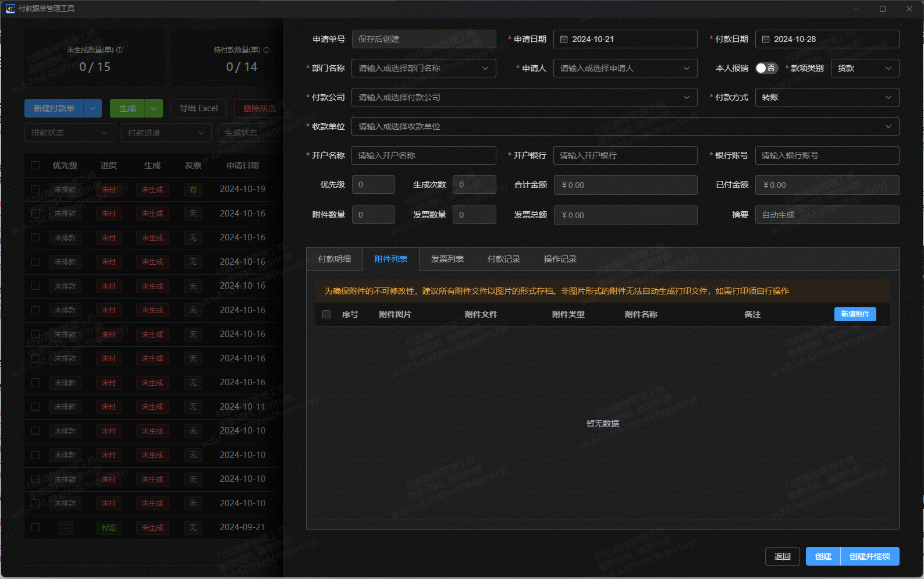The width and height of the screenshot is (924, 579).
Task: Tick the checkbox for the 2024-09-21 row
Action: (35, 527)
